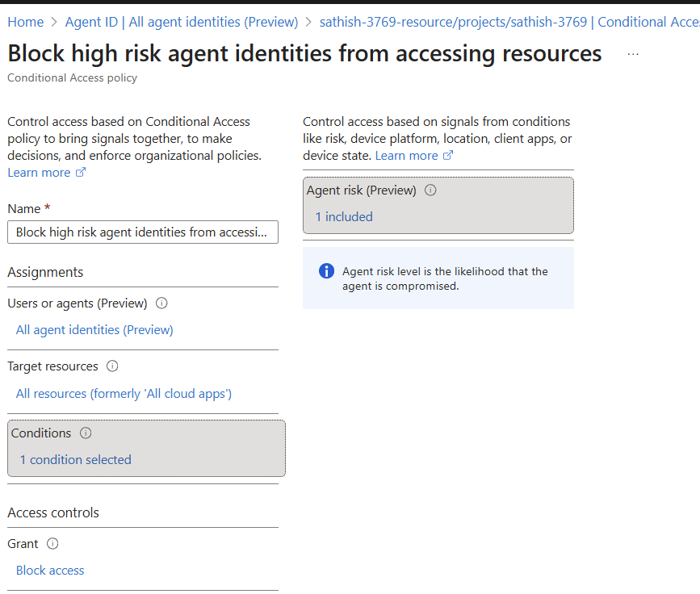Click the external link icon after left Learn more

pos(81,173)
